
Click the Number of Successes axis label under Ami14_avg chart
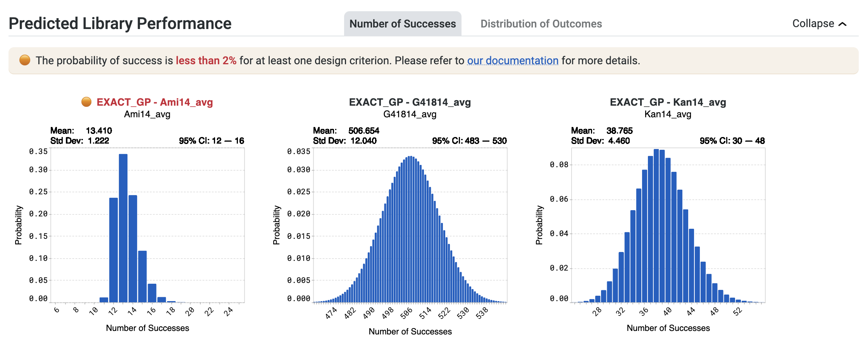coord(148,328)
